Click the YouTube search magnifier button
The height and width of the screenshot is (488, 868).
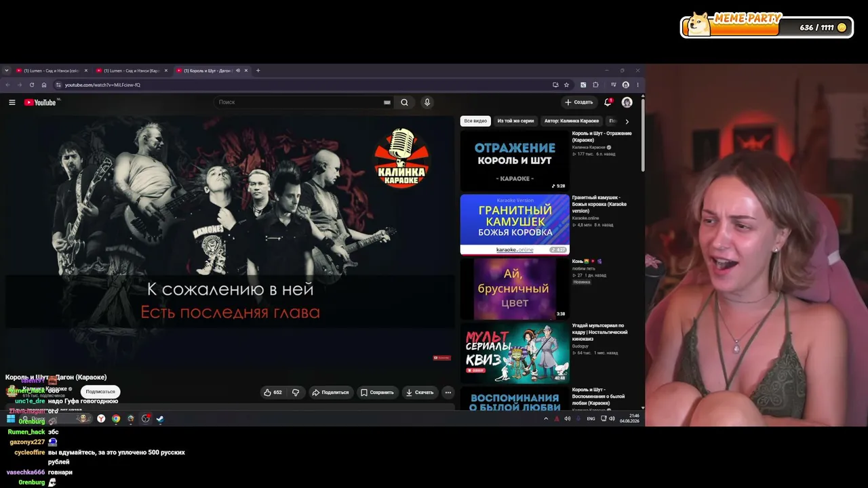pos(404,102)
